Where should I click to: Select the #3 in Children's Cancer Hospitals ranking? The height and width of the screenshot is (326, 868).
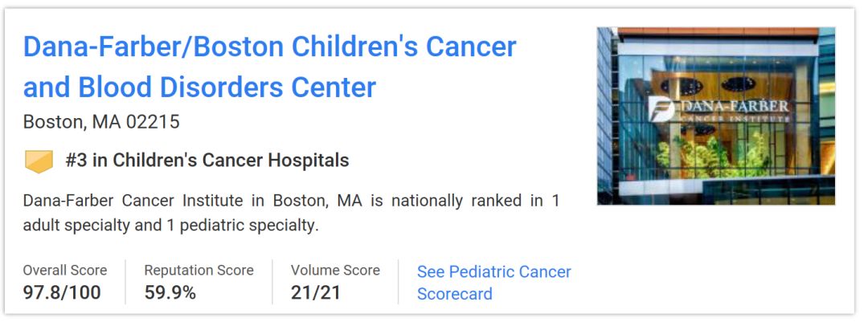(x=207, y=161)
